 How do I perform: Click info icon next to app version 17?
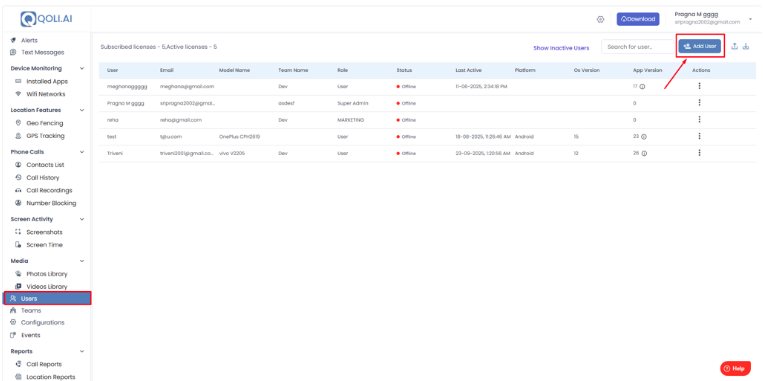coord(642,87)
